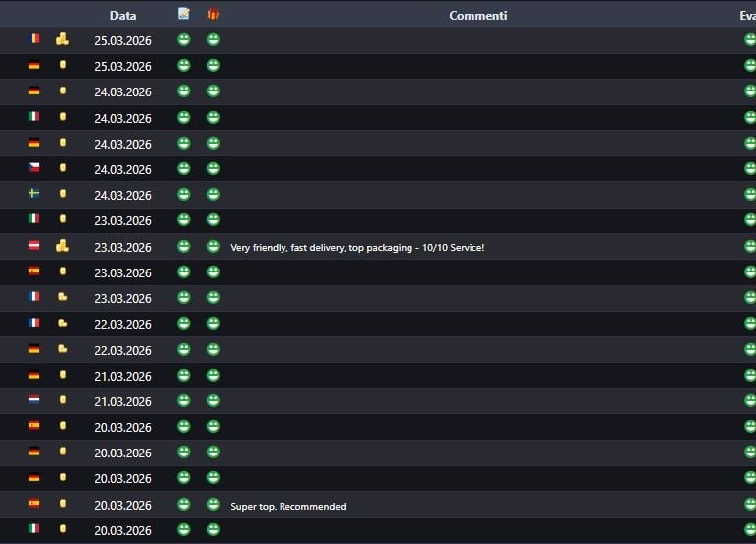The width and height of the screenshot is (756, 544).
Task: Click the Romanian flag in the first row
Action: [x=33, y=40]
